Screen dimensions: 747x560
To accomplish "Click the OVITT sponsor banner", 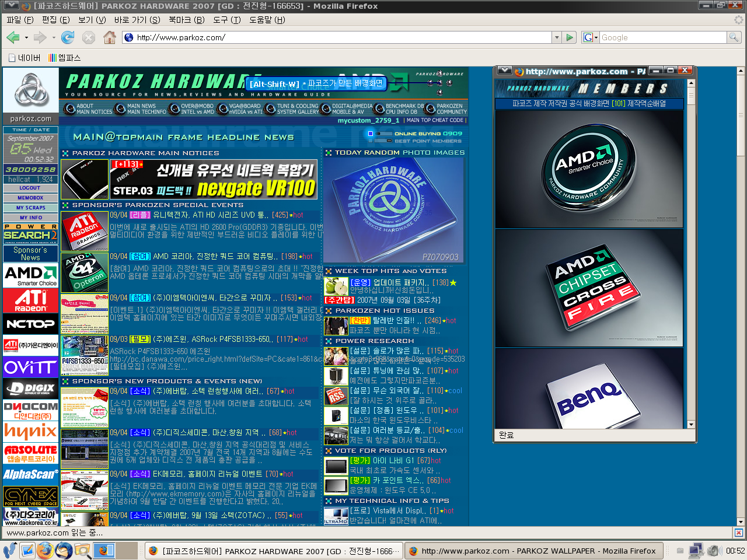I will pos(30,367).
